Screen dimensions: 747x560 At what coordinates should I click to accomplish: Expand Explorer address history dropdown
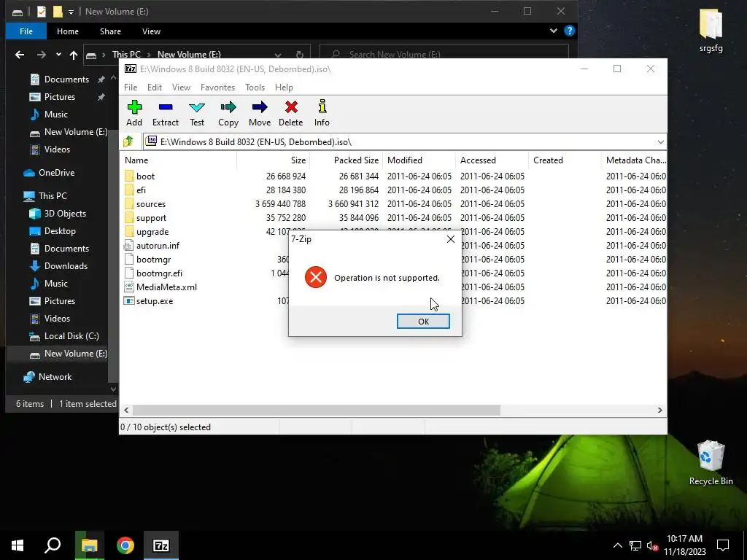[278, 55]
